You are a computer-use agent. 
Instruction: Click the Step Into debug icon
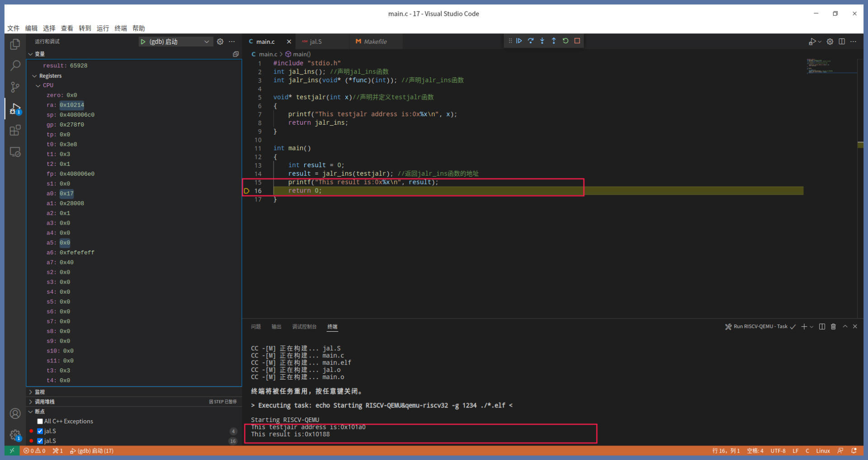(542, 41)
